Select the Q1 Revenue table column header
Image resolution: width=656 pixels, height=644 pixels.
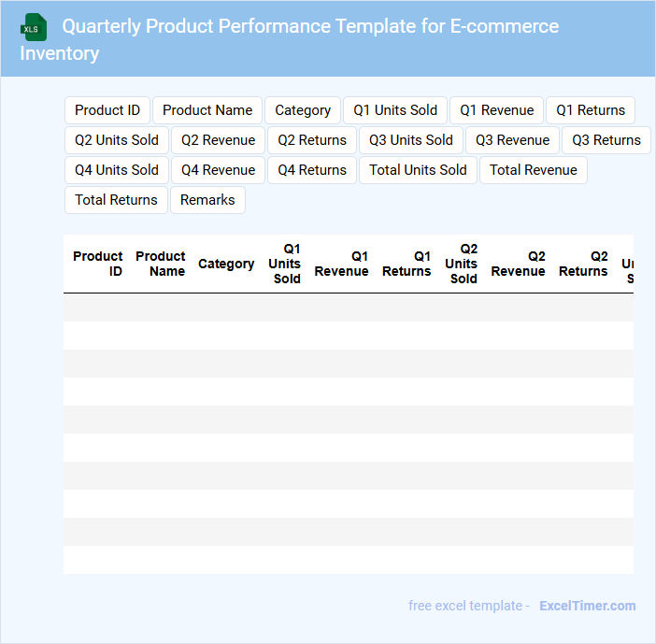[x=341, y=264]
